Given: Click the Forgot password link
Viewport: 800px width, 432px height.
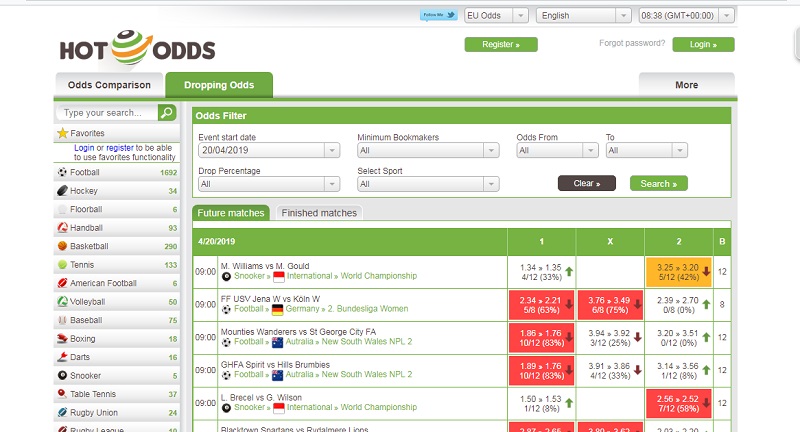Looking at the screenshot, I should tap(631, 44).
